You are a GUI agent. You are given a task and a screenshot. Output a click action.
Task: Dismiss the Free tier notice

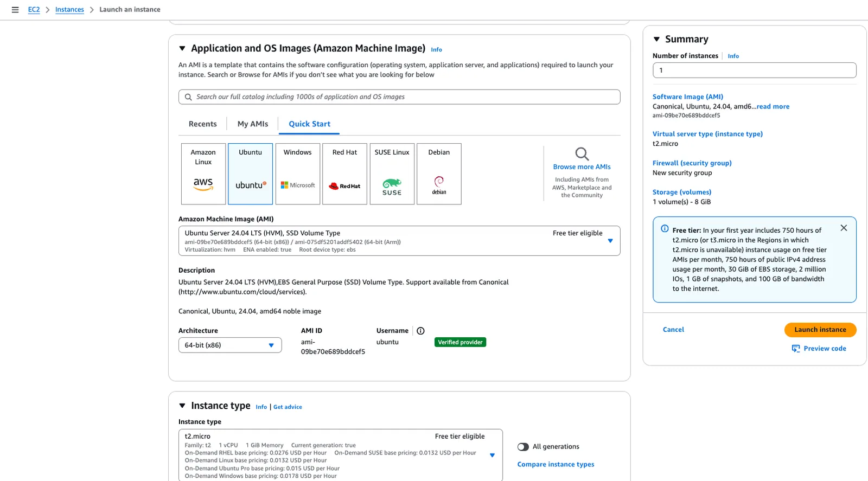click(x=844, y=228)
